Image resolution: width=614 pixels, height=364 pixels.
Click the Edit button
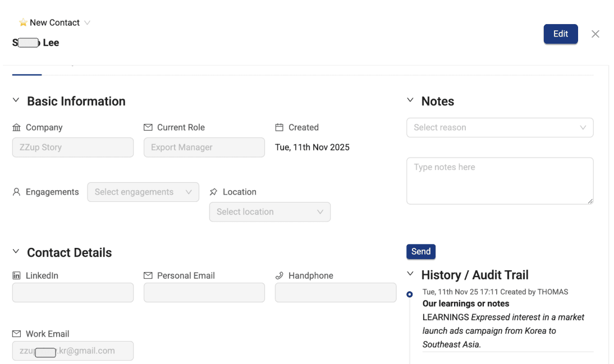pyautogui.click(x=560, y=34)
